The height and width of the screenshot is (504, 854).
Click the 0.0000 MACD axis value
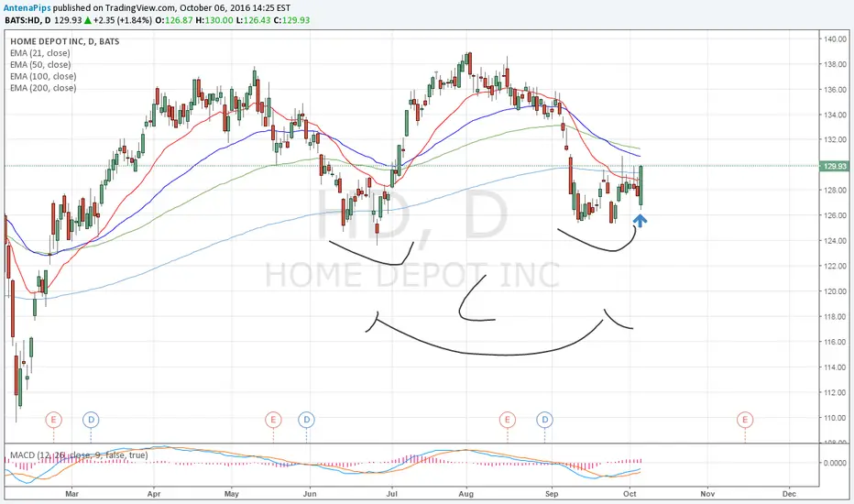point(836,463)
